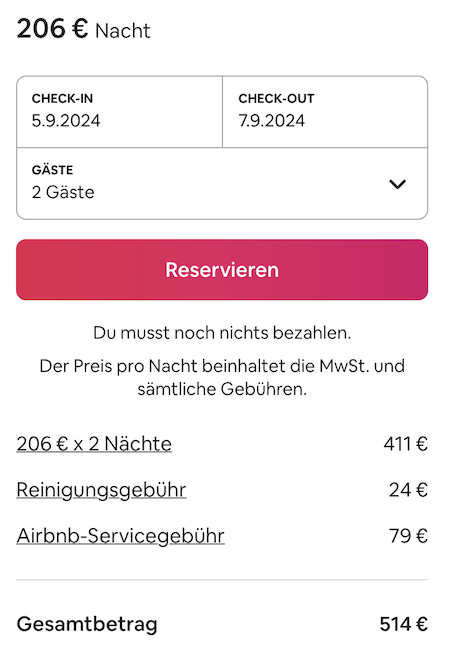
Task: Open the Airbnb-Servicegebühr details link
Action: coord(121,536)
